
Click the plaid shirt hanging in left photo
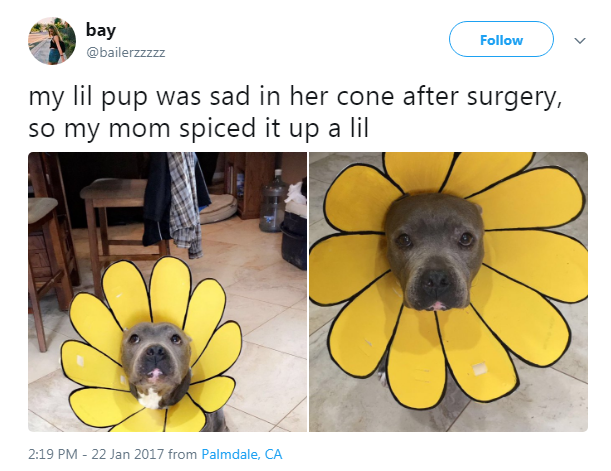184,205
